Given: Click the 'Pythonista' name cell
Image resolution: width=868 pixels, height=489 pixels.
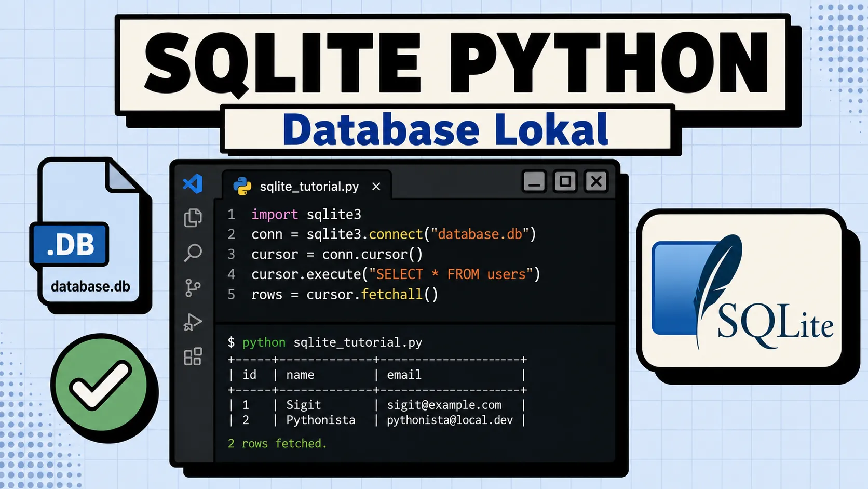Looking at the screenshot, I should tap(321, 420).
